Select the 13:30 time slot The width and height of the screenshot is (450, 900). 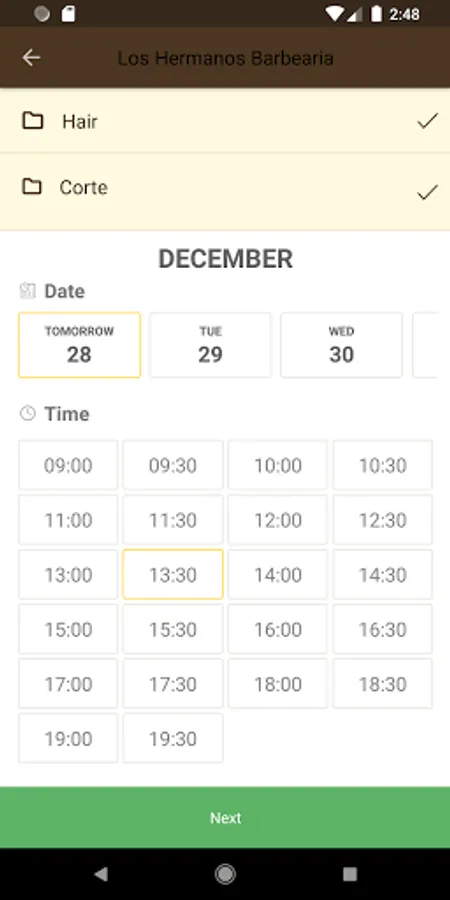coord(173,575)
